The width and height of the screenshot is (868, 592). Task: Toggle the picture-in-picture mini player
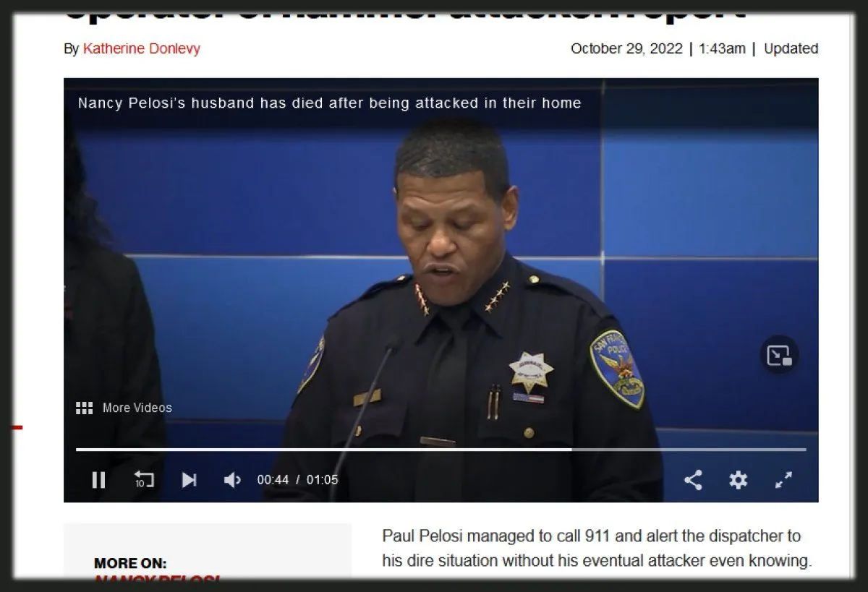779,355
